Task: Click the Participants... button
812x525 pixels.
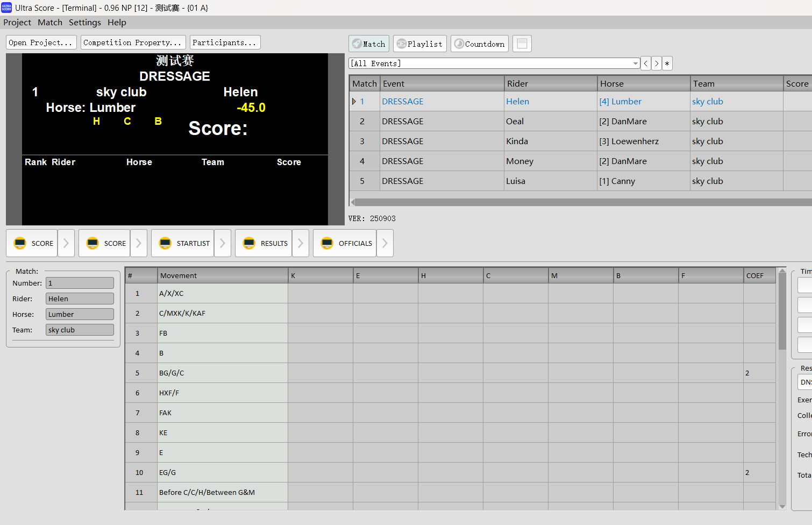Action: 225,42
